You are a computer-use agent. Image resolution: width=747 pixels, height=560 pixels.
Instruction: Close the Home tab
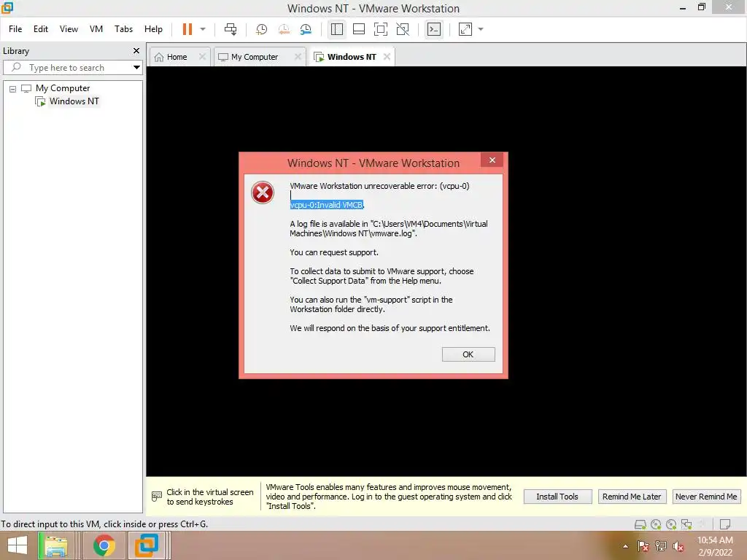click(x=203, y=57)
